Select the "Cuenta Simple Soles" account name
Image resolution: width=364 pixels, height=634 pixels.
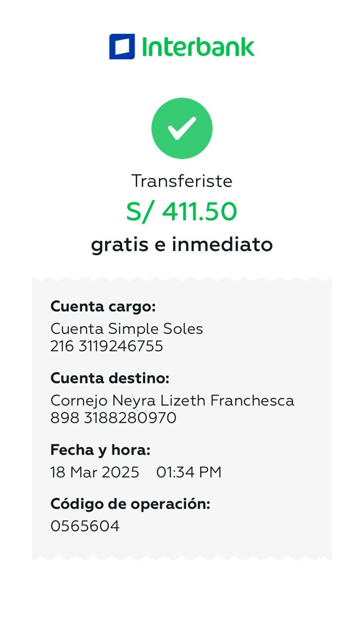[x=127, y=329]
